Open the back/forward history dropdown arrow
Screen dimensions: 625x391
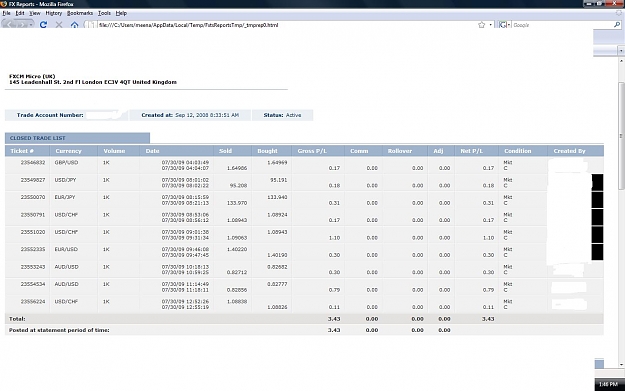[x=31, y=25]
